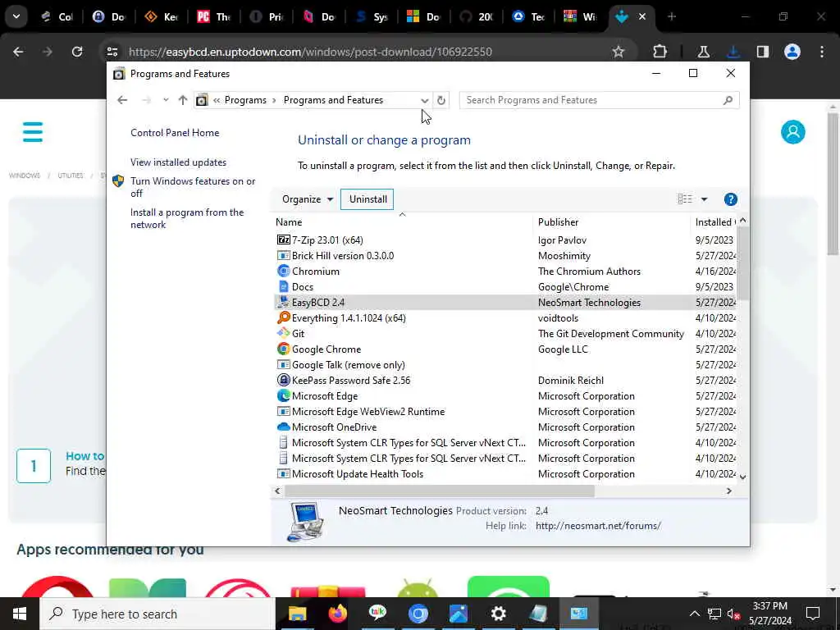The image size is (840, 630).
Task: Open the Uptodown hamburger menu
Action: point(33,132)
